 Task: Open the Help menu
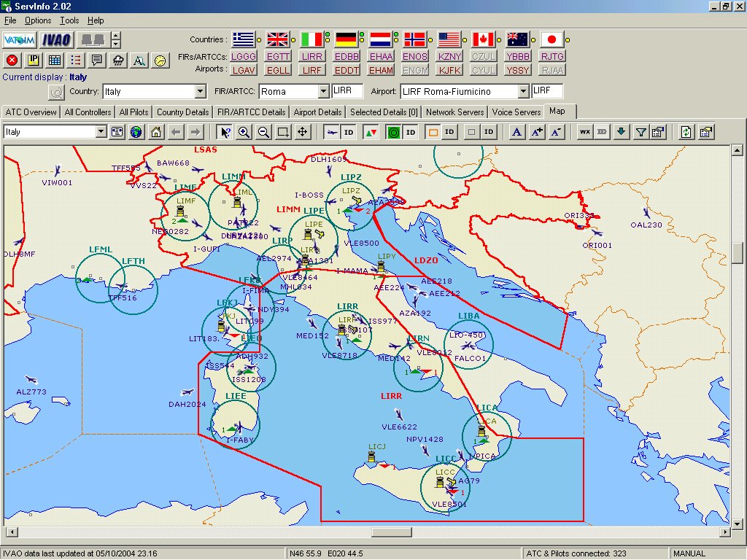(x=96, y=20)
